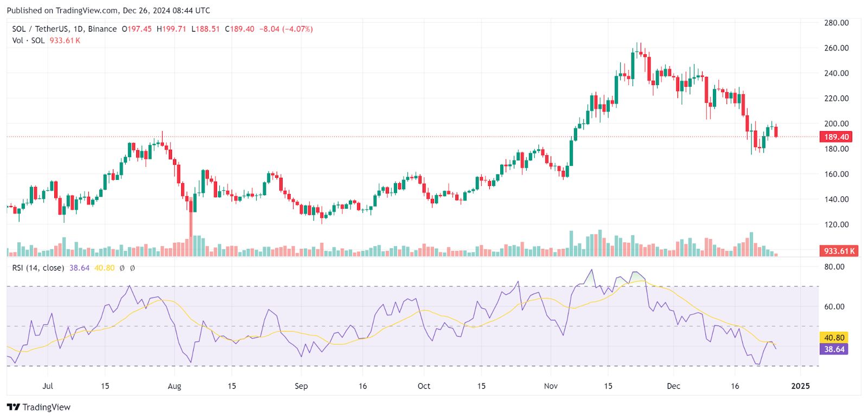This screenshot has height=419, width=868.
Task: Click the 2025 label on time axis
Action: click(x=800, y=386)
